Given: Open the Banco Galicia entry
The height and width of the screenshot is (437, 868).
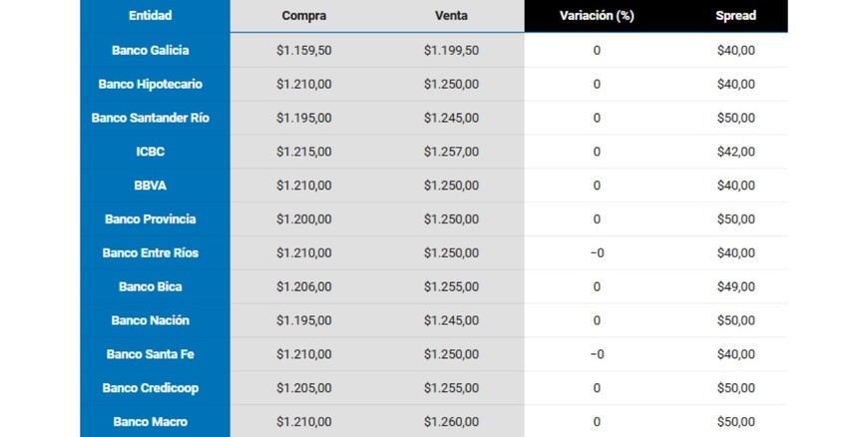Looking at the screenshot, I should tap(151, 50).
